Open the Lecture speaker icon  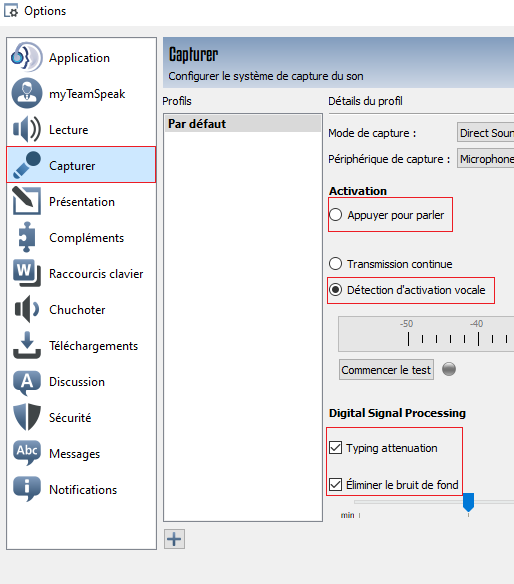tap(26, 129)
